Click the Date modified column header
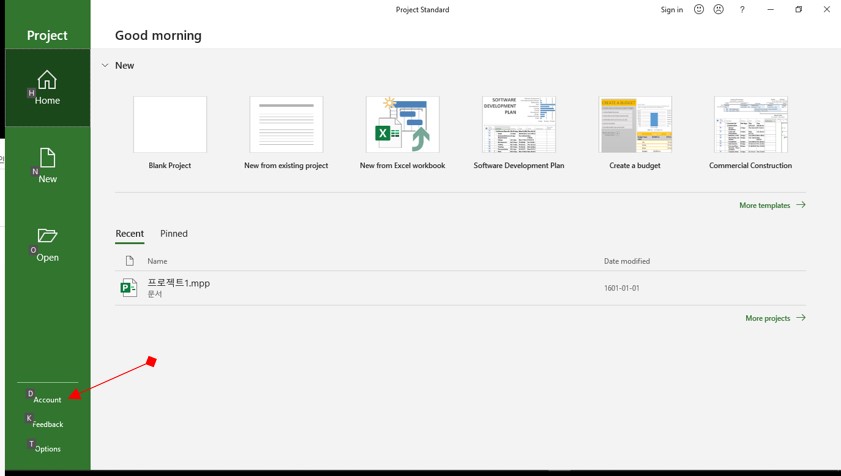This screenshot has height=476, width=841. coord(626,261)
